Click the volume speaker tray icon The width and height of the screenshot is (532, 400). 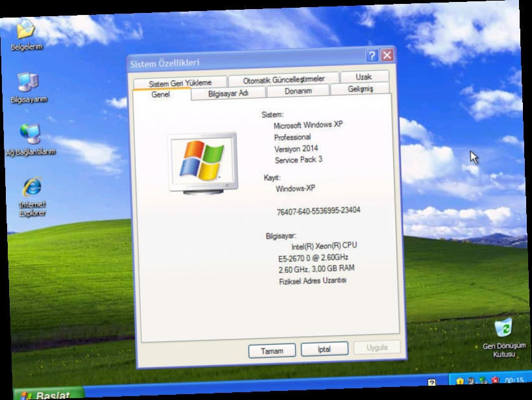click(x=470, y=380)
